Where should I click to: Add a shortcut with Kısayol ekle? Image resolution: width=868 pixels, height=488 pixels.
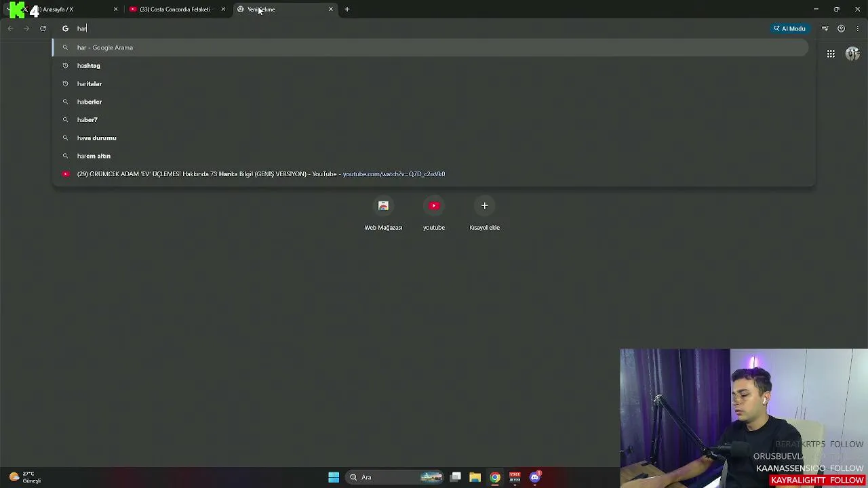point(484,214)
